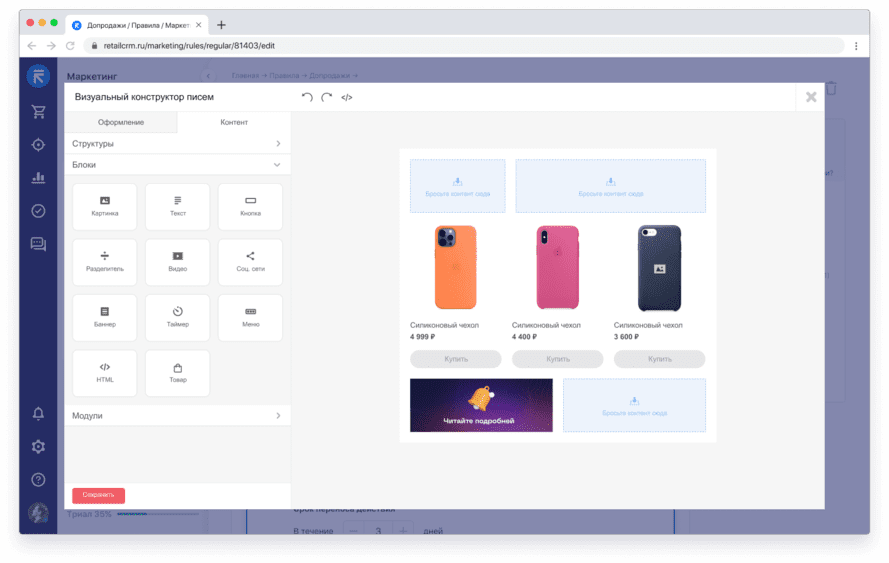Click the top-left small drop zone

click(x=458, y=186)
